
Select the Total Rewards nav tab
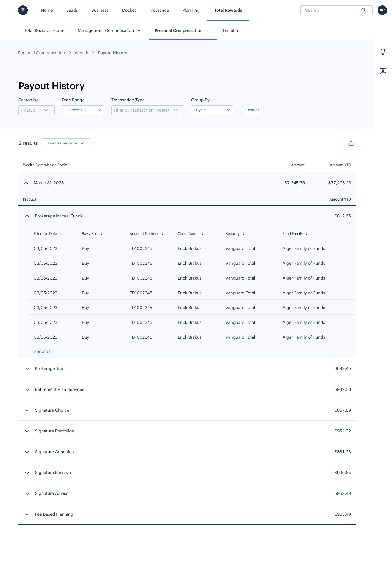(x=228, y=10)
